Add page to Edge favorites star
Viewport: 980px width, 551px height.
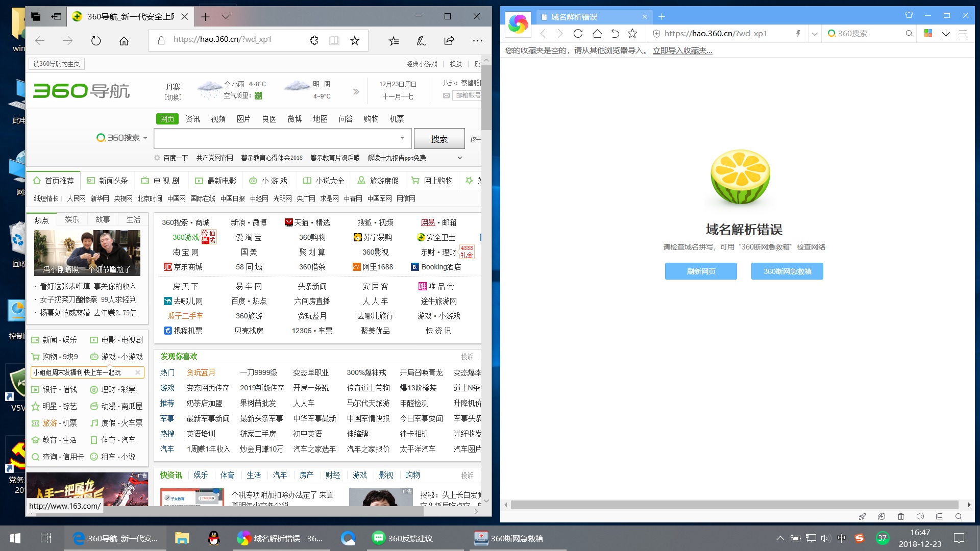pos(355,41)
